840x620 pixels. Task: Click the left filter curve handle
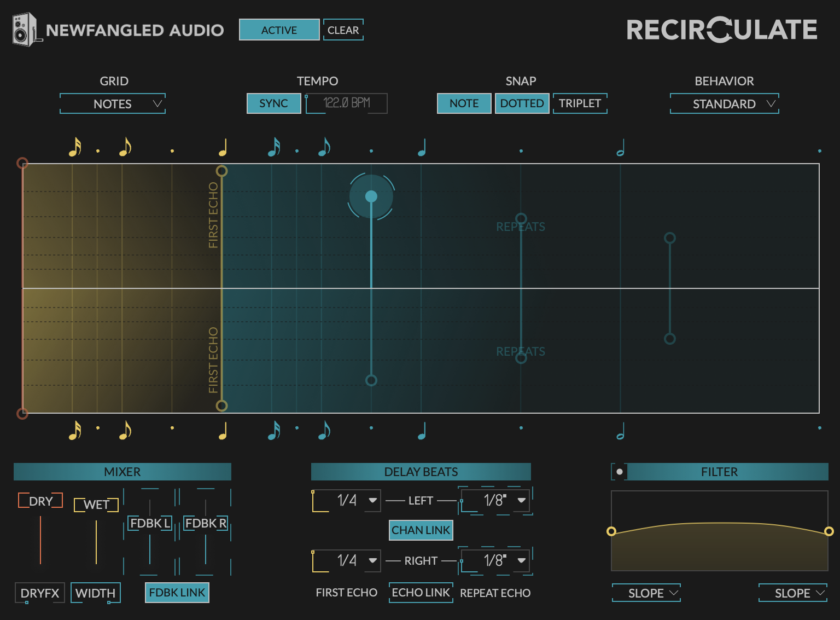point(611,531)
